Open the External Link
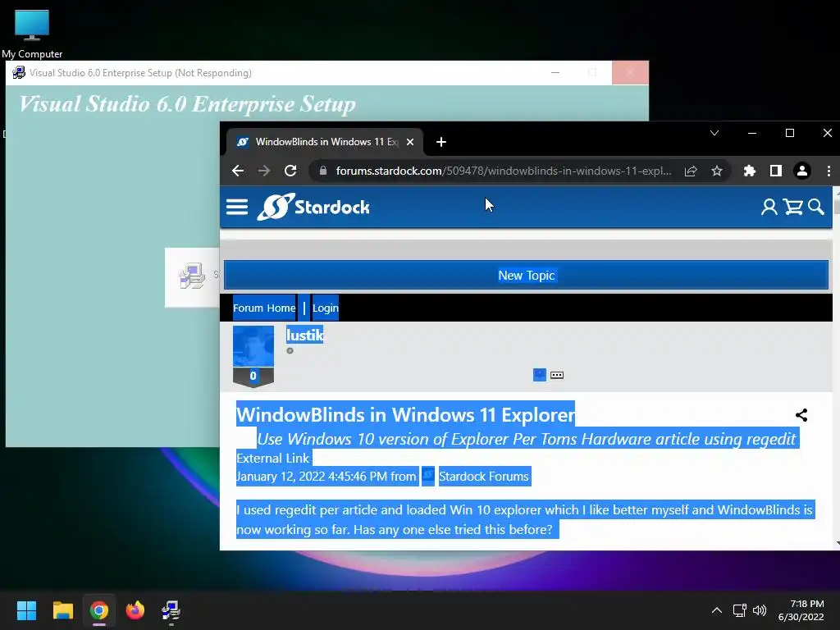The image size is (840, 630). pyautogui.click(x=272, y=458)
